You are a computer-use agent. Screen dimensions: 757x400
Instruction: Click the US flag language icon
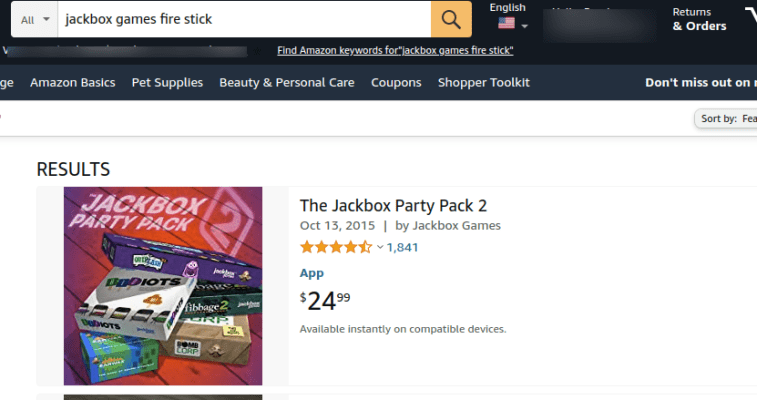[507, 24]
